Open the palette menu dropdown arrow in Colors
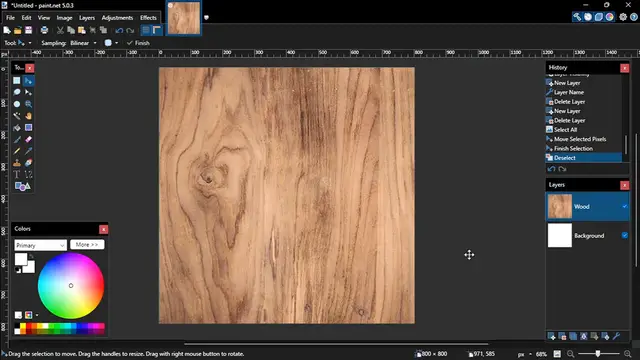The image size is (640, 360). (x=37, y=315)
